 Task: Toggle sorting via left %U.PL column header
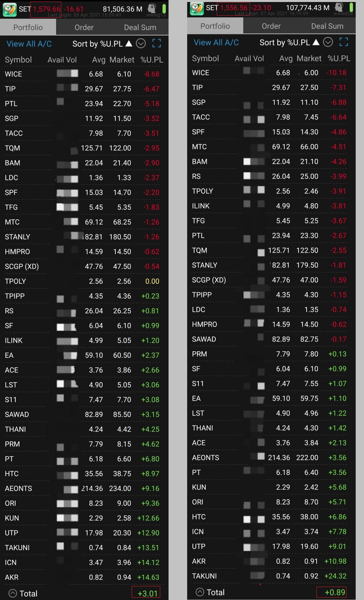(x=152, y=60)
